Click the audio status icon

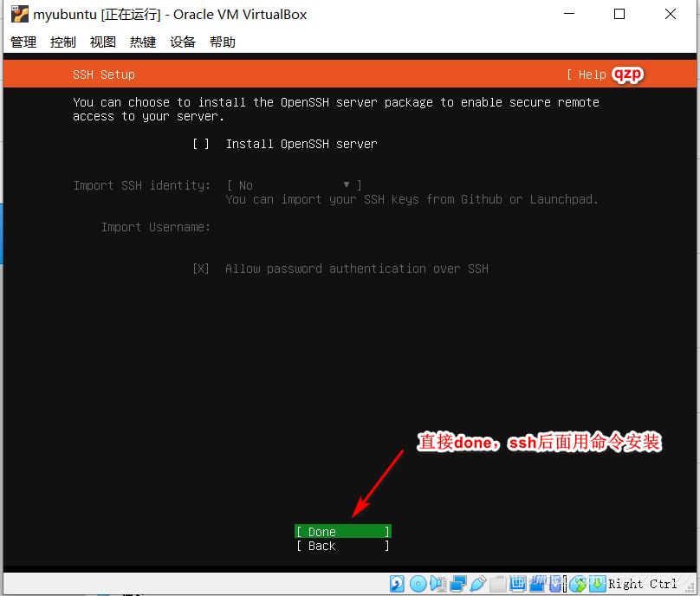pos(438,584)
